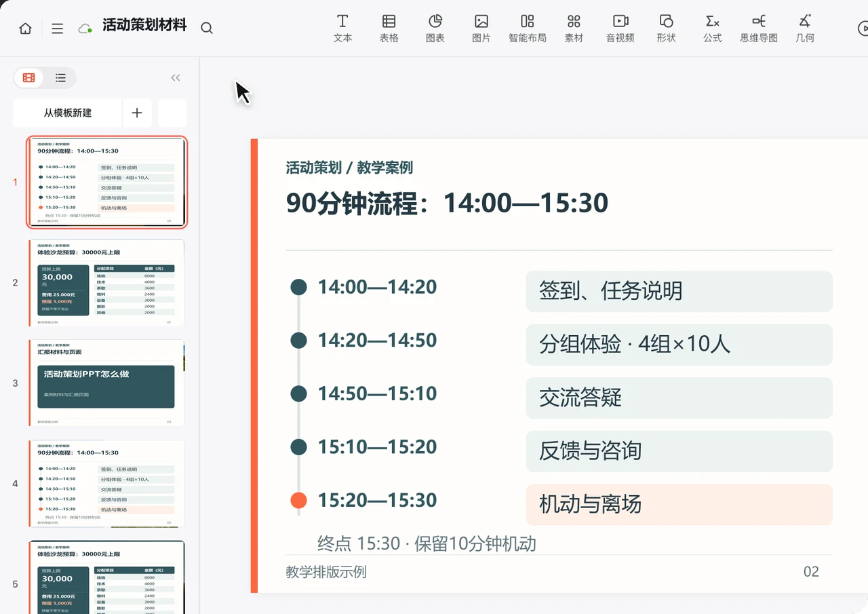Select slide 4 thumbnail
The height and width of the screenshot is (614, 868).
[107, 483]
